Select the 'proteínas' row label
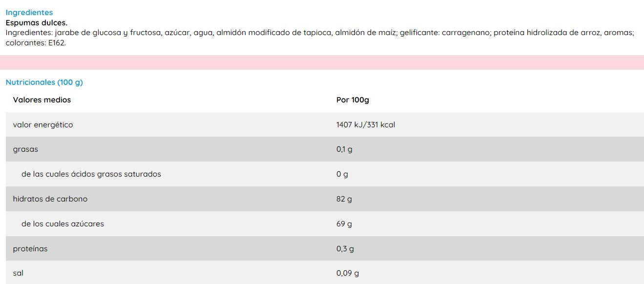Screen dimensions: 644x284 coord(30,249)
